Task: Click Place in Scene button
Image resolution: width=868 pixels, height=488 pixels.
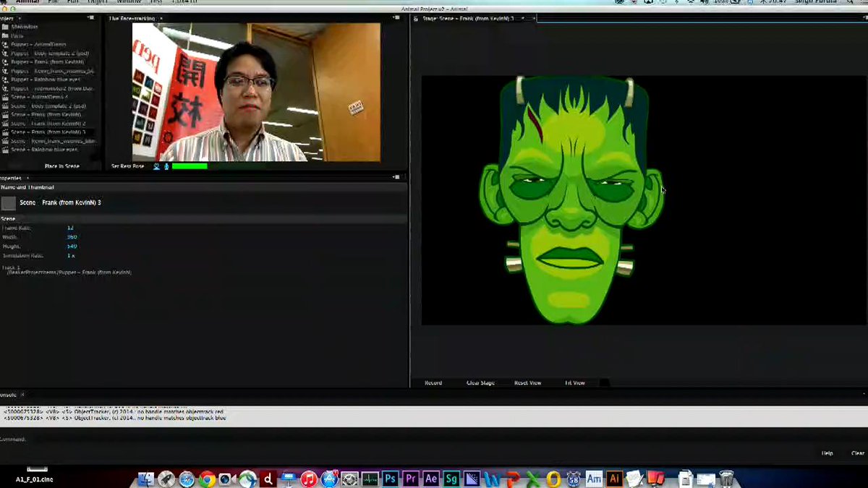Action: pyautogui.click(x=62, y=166)
